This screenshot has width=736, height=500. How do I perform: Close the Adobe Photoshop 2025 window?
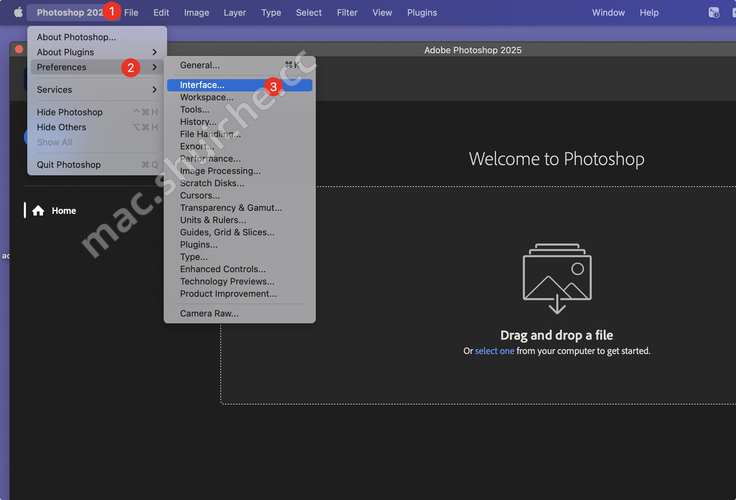point(19,49)
